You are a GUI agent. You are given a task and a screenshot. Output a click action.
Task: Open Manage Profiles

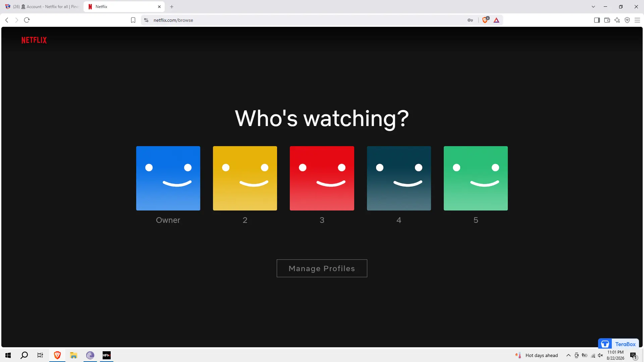322,268
